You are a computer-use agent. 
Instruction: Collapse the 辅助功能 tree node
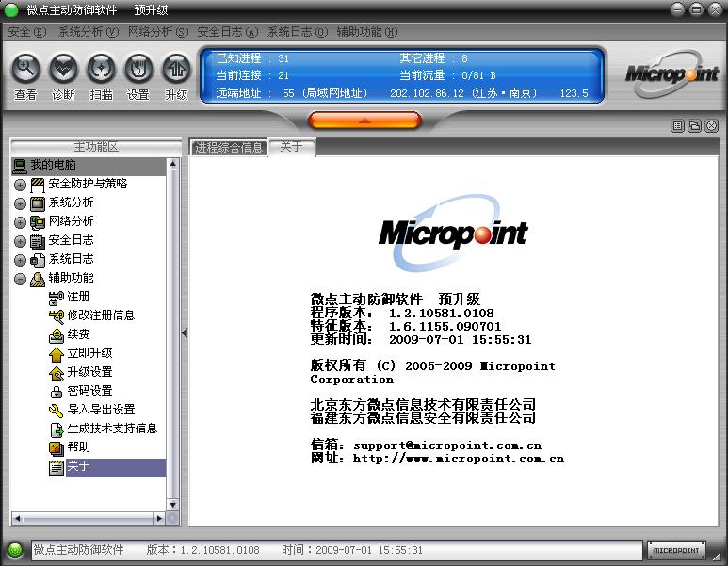[x=20, y=279]
